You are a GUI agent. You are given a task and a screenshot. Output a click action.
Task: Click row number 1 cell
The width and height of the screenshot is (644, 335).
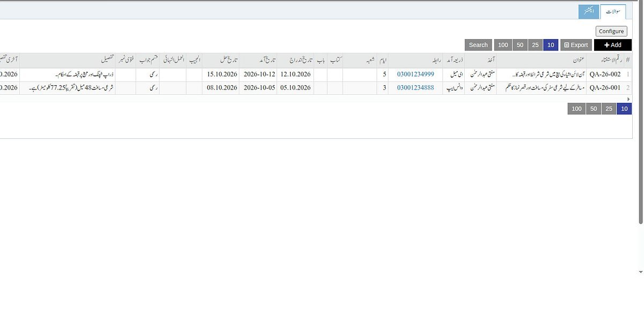pos(628,75)
